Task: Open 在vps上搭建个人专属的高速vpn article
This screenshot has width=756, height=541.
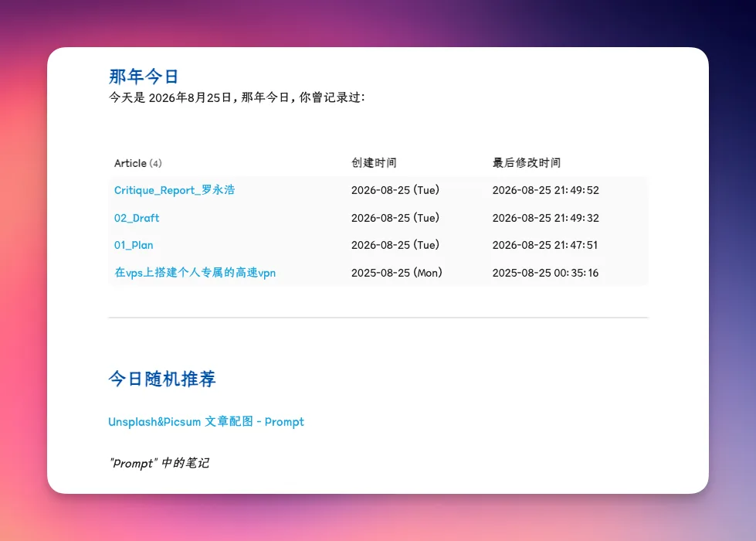Action: pyautogui.click(x=195, y=273)
